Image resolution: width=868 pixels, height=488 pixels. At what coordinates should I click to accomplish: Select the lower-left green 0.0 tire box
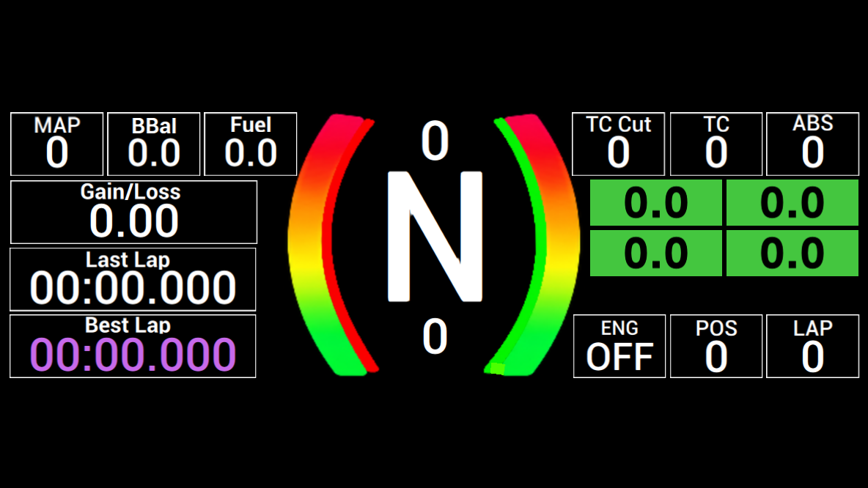(656, 253)
